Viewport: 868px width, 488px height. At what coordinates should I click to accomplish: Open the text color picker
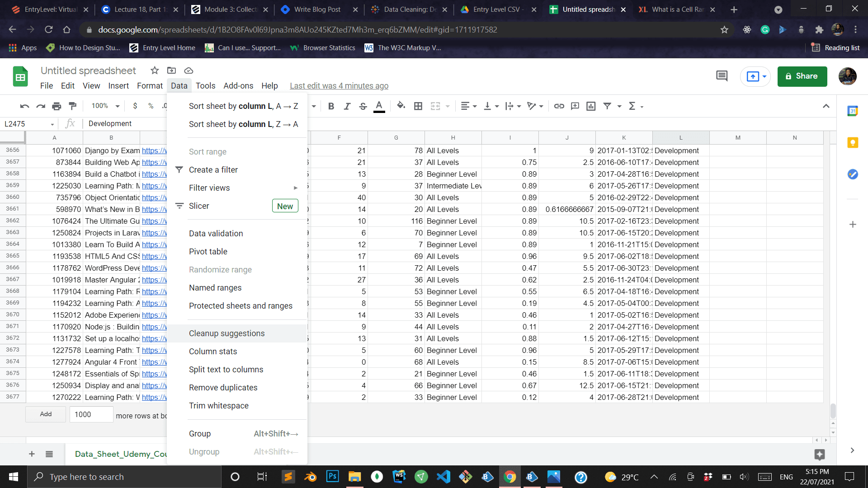379,106
